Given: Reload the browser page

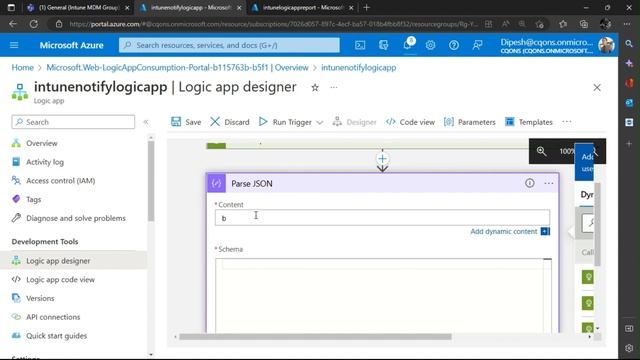Looking at the screenshot, I should point(34,24).
